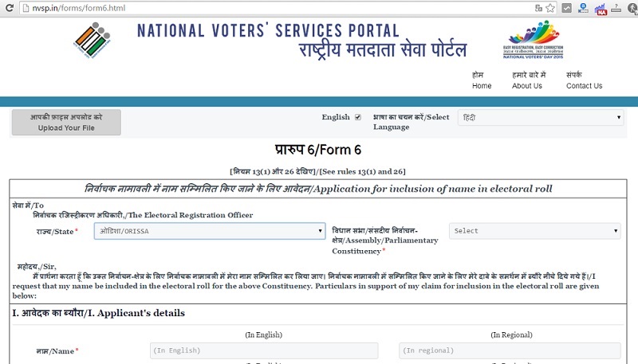This screenshot has height=364, width=638.
Task: Click the Name (In regional) input field
Action: pos(510,350)
